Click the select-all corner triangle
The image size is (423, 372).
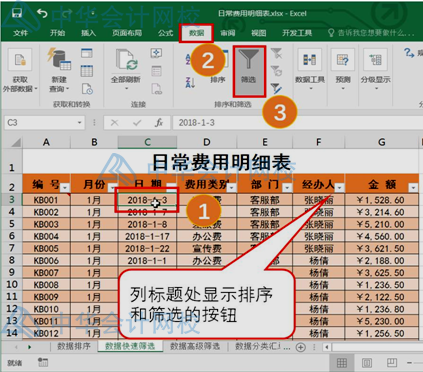(x=15, y=143)
